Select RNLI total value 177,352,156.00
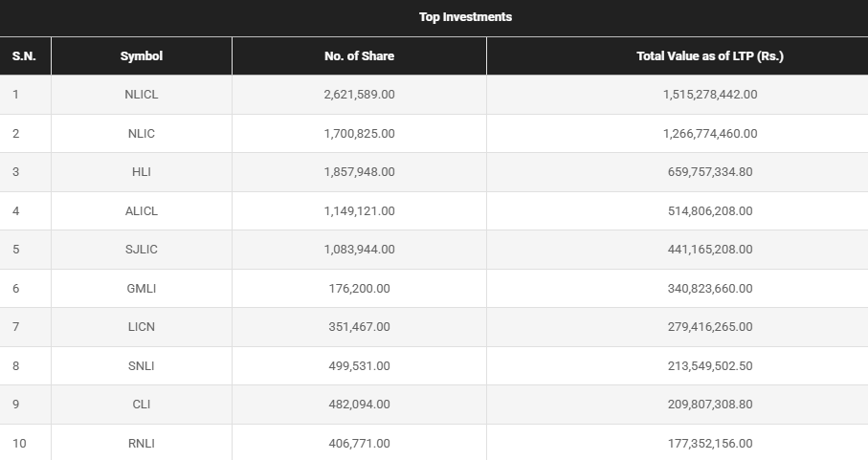Viewport: 868px width, 460px height. (x=709, y=444)
